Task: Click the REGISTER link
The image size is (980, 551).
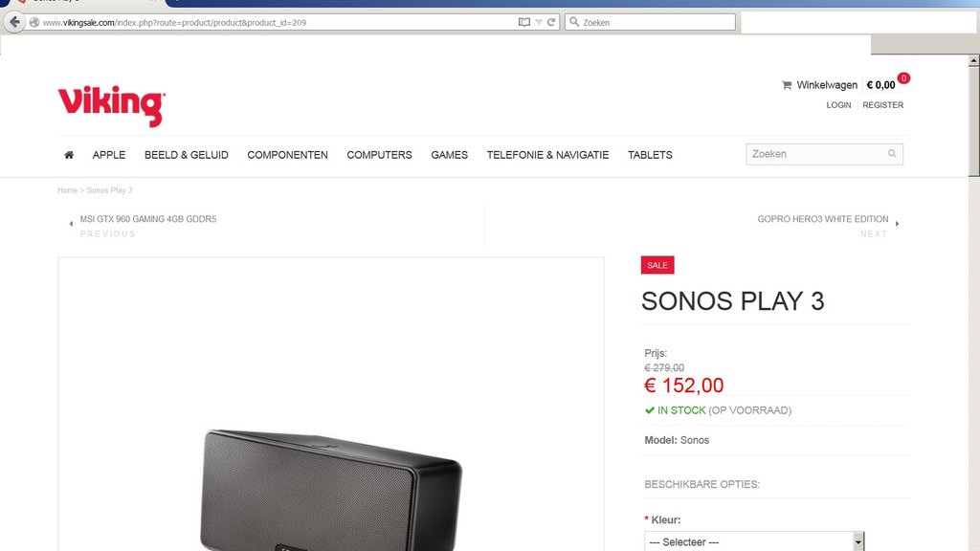Action: click(x=882, y=105)
